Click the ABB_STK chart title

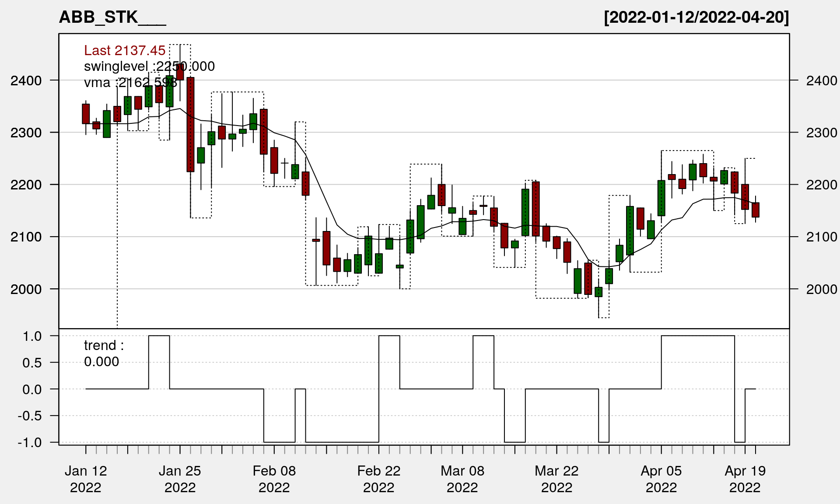coord(112,17)
